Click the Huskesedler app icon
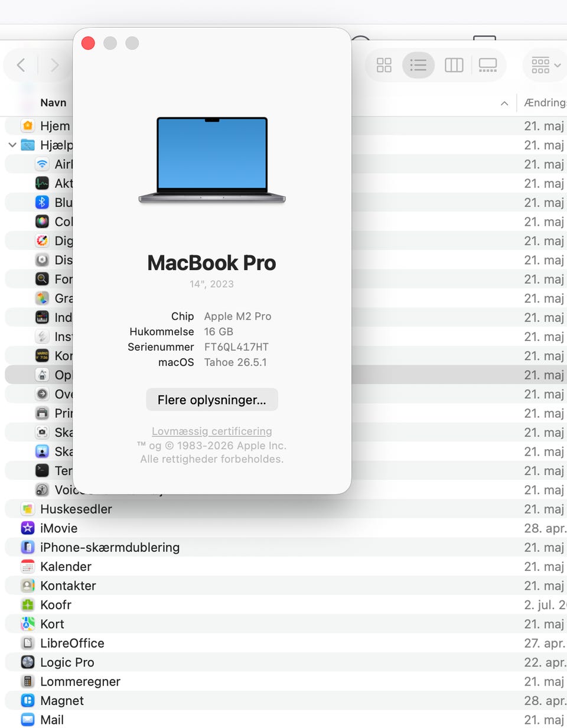The image size is (567, 728). click(27, 509)
